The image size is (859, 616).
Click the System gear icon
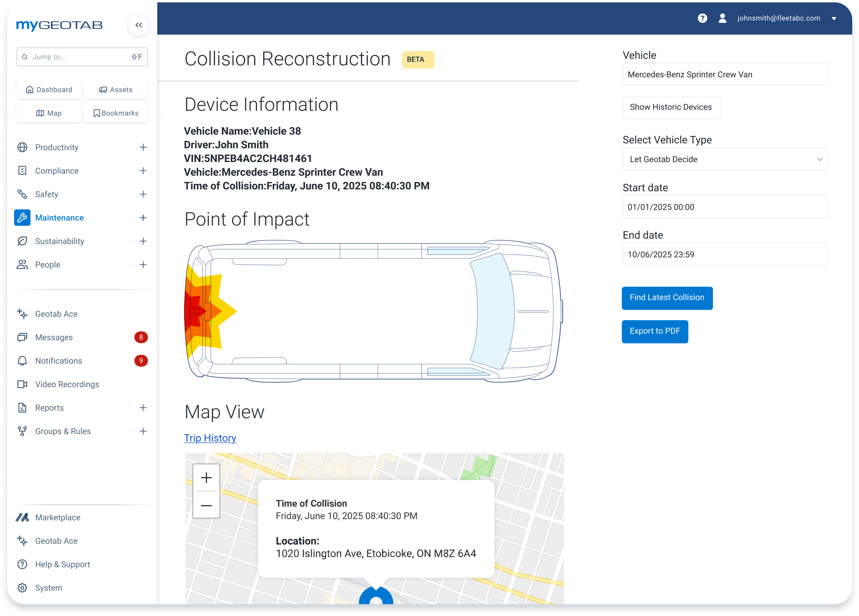click(x=22, y=588)
